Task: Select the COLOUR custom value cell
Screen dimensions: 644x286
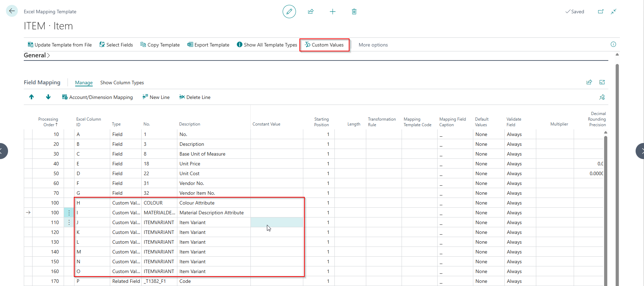Action: 159,203
